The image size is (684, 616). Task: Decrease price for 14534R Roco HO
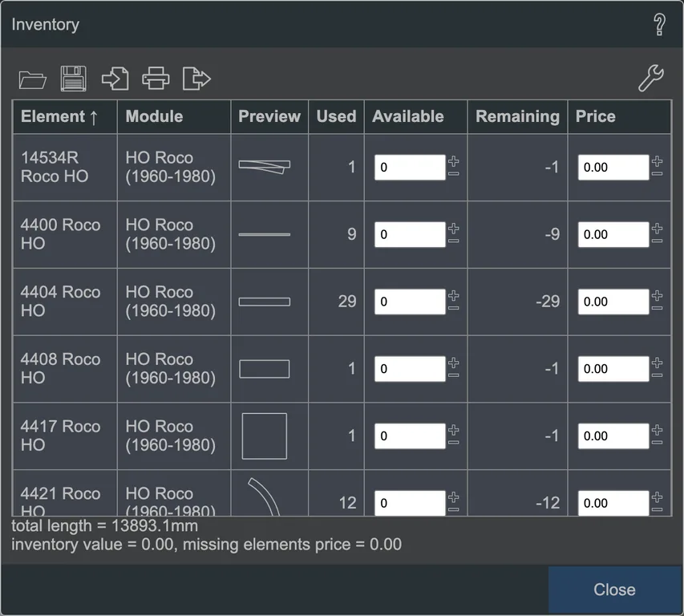[x=658, y=173]
